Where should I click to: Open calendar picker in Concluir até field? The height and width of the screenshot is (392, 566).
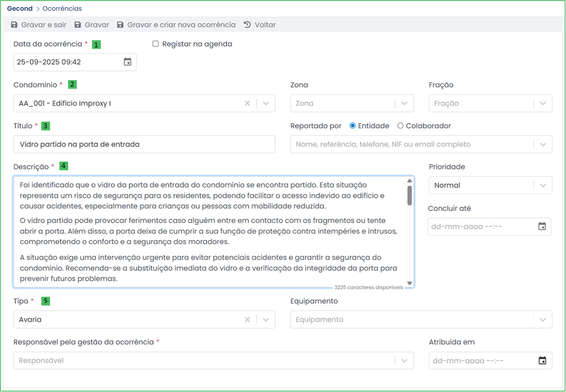542,226
